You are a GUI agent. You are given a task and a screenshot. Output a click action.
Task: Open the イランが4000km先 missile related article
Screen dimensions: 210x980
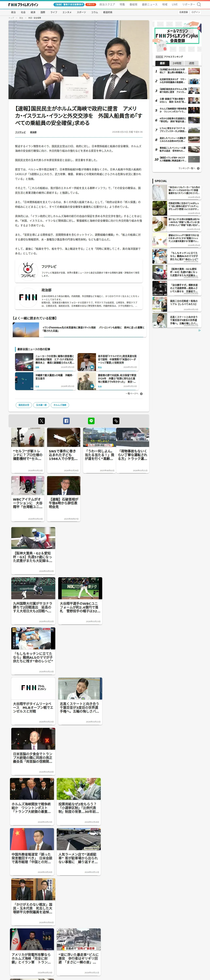(x=79, y=329)
